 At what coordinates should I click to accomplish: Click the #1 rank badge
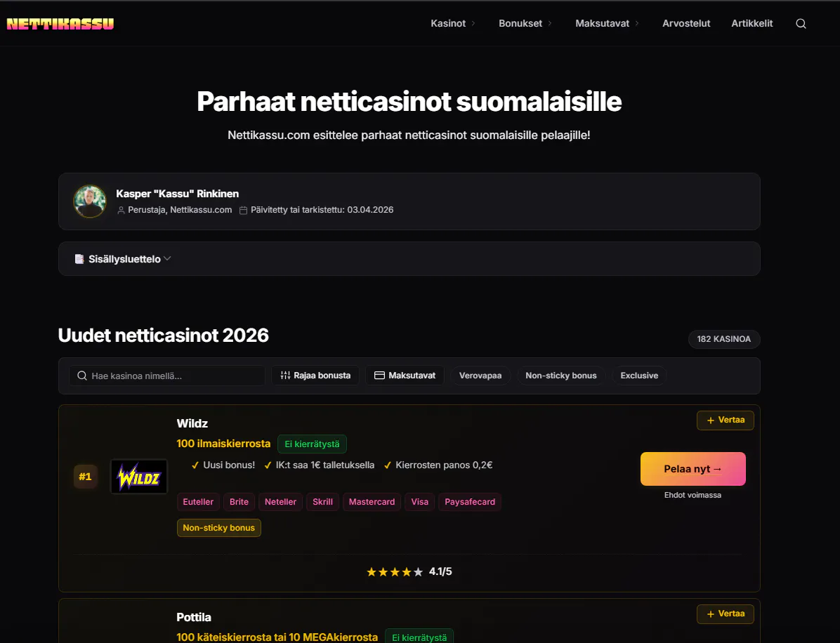85,477
